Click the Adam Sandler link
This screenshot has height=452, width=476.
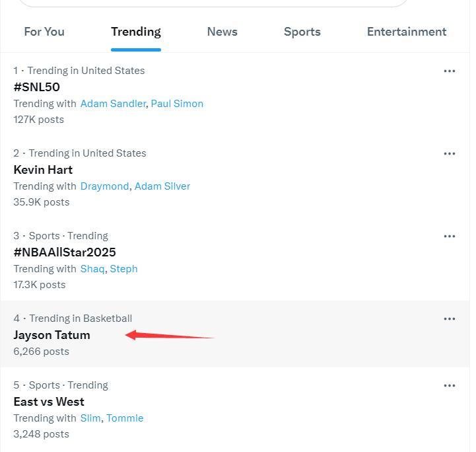(x=113, y=104)
